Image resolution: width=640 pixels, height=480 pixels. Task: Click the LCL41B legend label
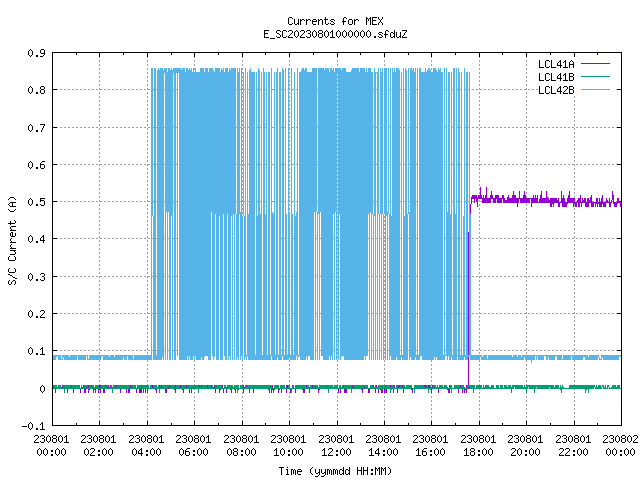click(556, 77)
